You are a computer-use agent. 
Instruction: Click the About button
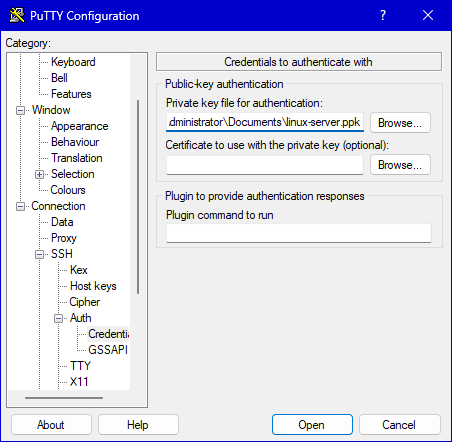coord(51,425)
